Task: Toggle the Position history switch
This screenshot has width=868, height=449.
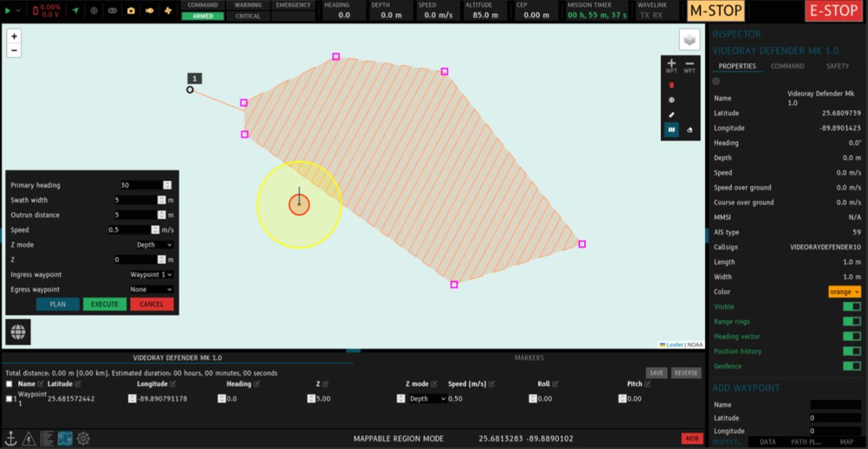Action: [x=852, y=351]
